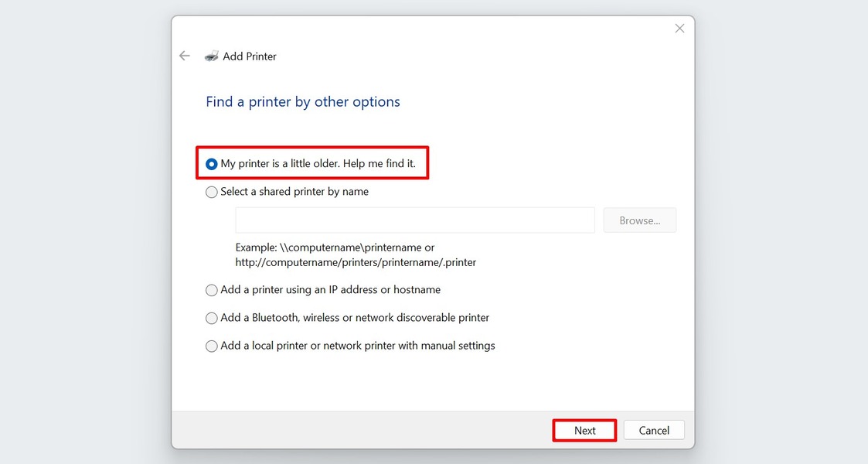Image resolution: width=868 pixels, height=464 pixels.
Task: Click the Add Printer title text
Action: tap(250, 56)
